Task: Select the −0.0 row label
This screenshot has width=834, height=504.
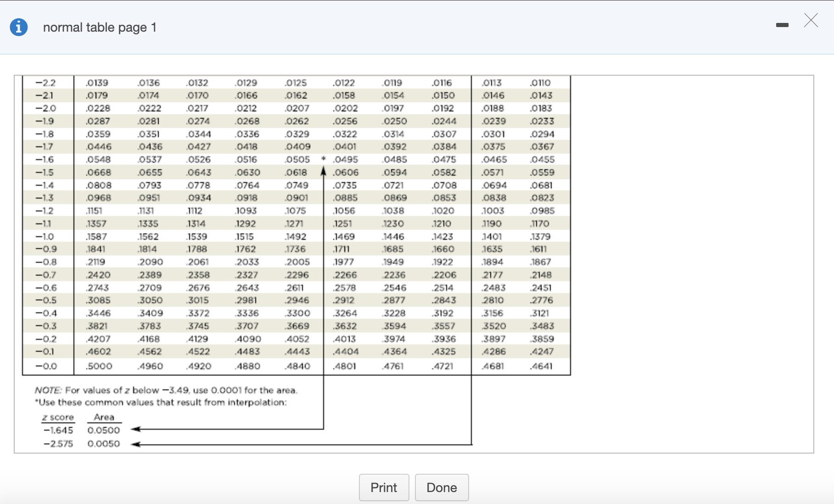Action: pyautogui.click(x=46, y=366)
